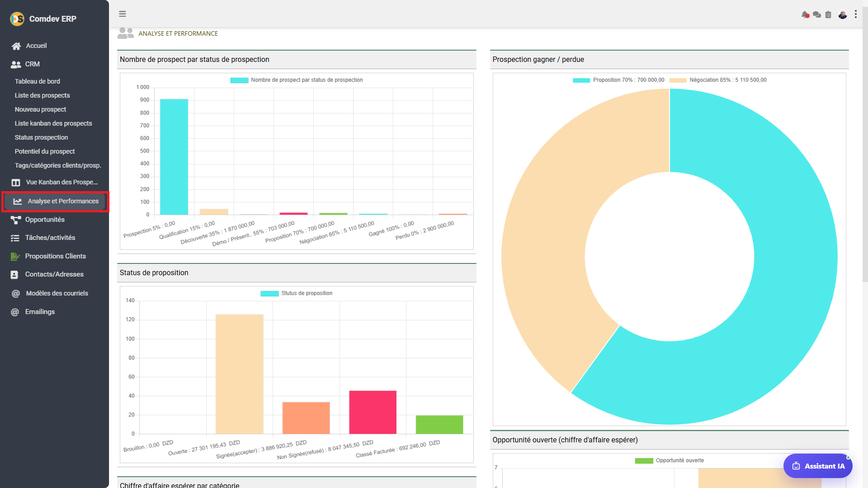This screenshot has height=488, width=868.
Task: Toggle the hamburger sidebar menu
Action: coord(123,14)
